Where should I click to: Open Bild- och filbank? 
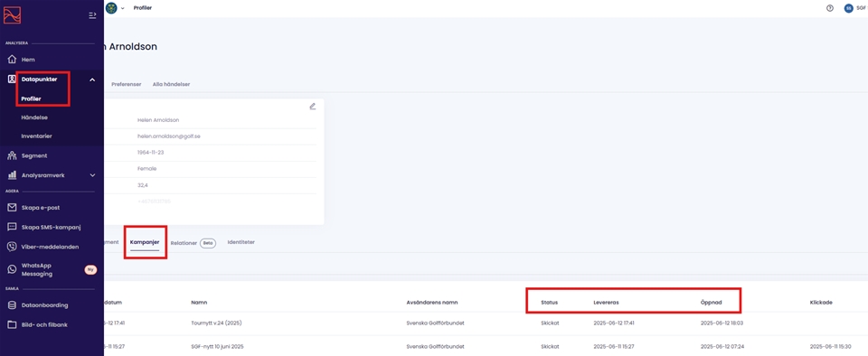[x=44, y=324]
